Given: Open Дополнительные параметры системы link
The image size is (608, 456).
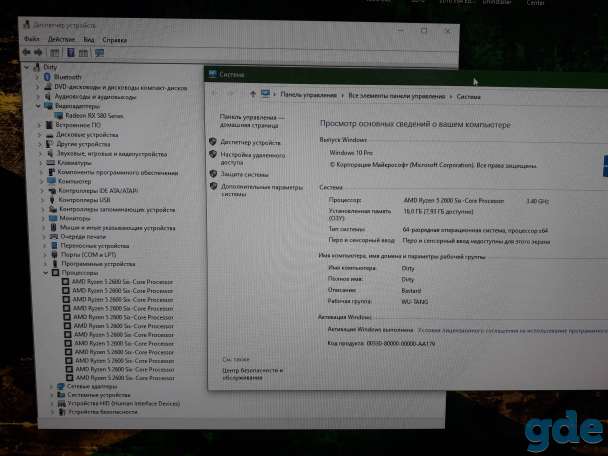Looking at the screenshot, I should (262, 190).
